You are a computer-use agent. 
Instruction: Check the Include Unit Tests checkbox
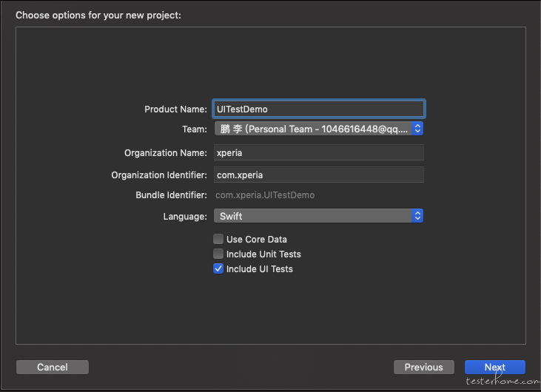tap(218, 254)
